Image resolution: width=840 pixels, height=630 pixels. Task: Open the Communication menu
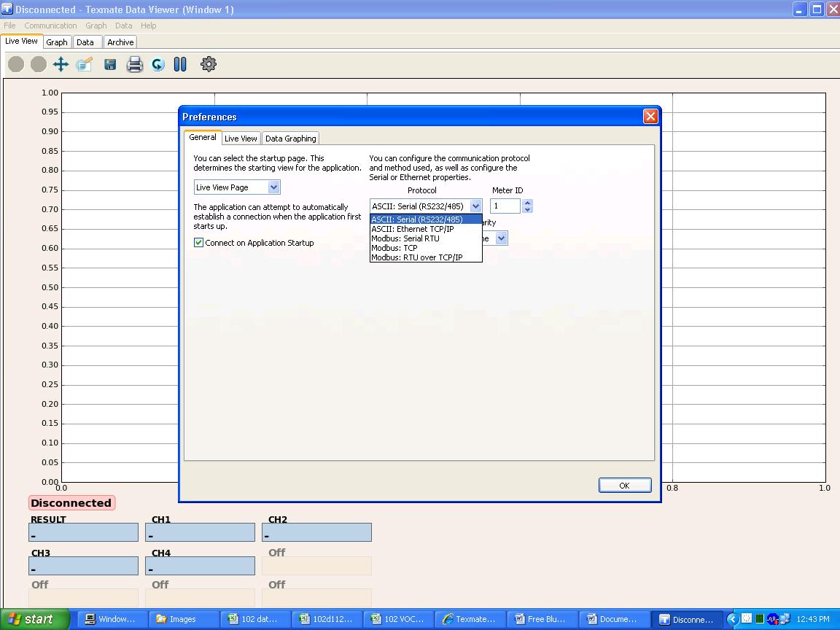pyautogui.click(x=50, y=26)
